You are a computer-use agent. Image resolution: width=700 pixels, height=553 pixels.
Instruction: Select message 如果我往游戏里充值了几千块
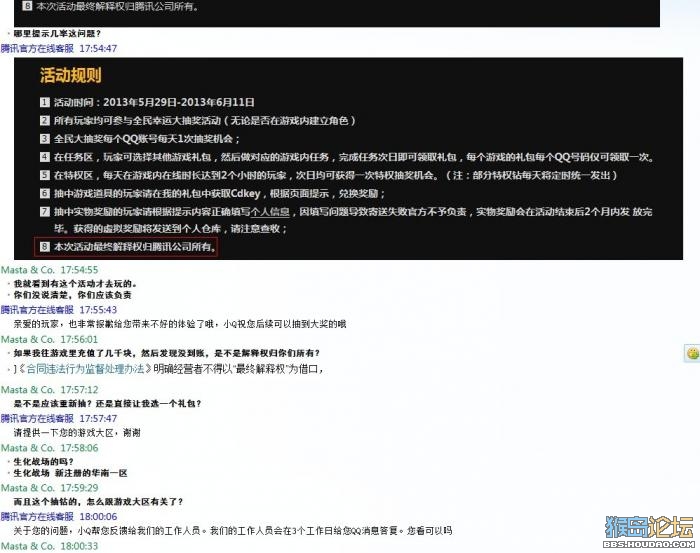167,353
